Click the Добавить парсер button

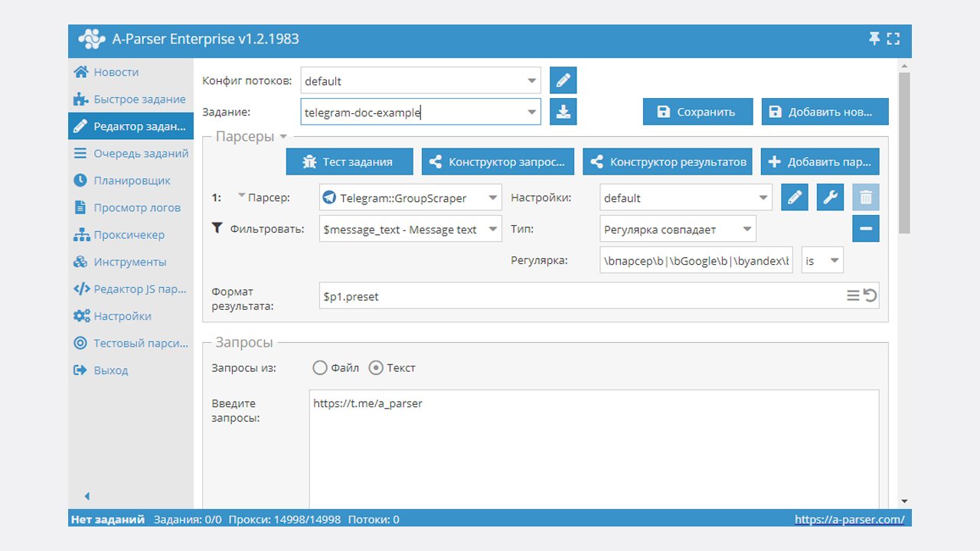[x=820, y=161]
